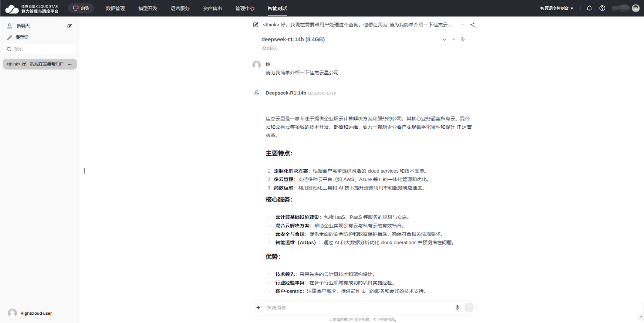The image size is (644, 323).
Task: Click the circled plus icon near the chat title
Action: coord(463,25)
